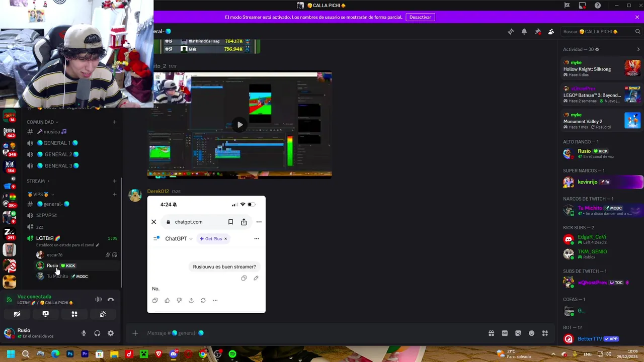This screenshot has width=644, height=362.
Task: Open Derek012's ChatGPT screenshot image
Action: 206,254
